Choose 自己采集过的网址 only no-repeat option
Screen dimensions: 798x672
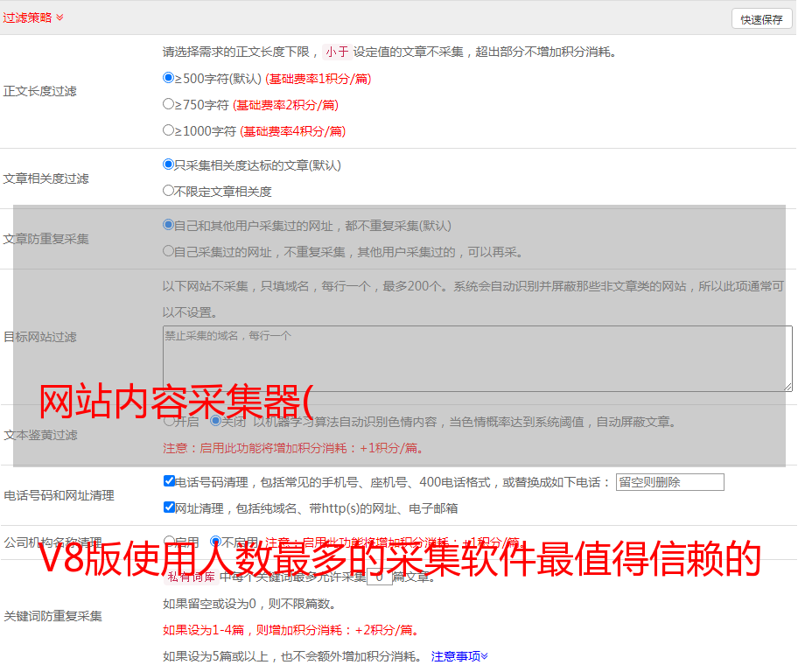tap(169, 251)
